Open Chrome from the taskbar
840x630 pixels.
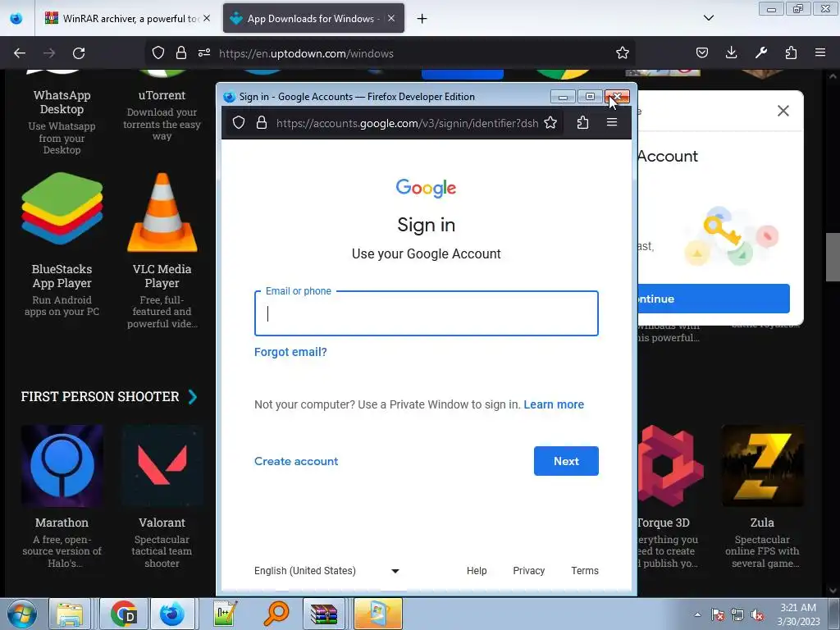pos(124,614)
